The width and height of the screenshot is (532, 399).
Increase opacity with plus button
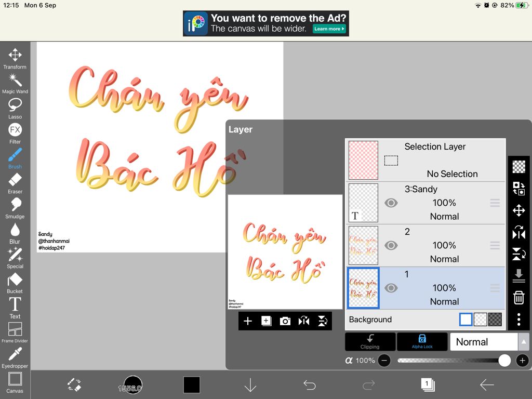tap(523, 361)
